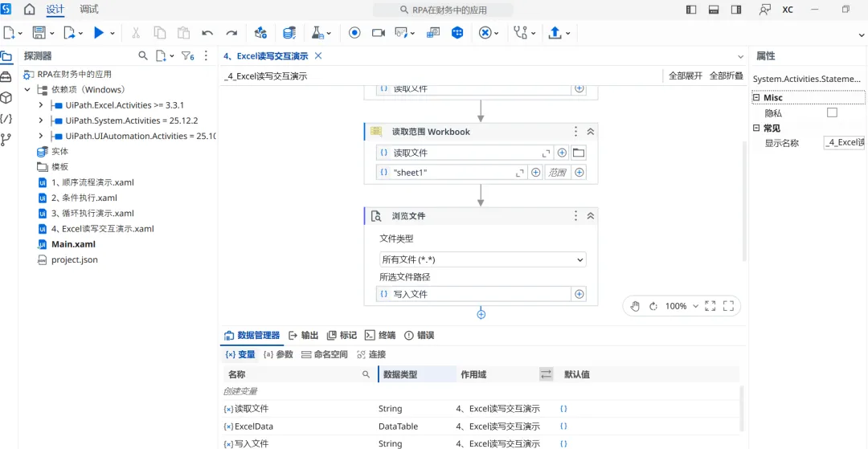Expand UiPath.Excel.Activities dependency node
Screen dimensions: 868x449
pos(41,105)
